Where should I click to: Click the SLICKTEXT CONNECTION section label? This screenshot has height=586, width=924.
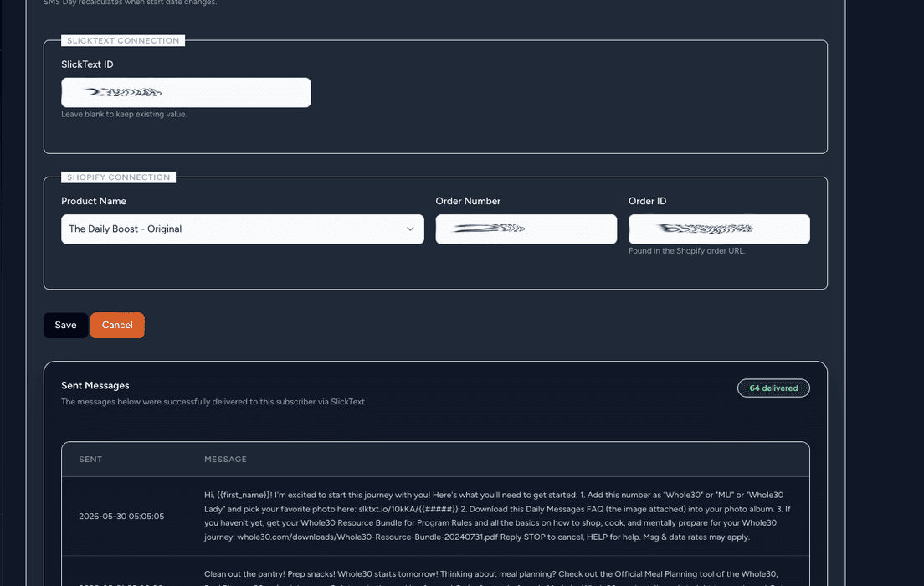(x=123, y=41)
